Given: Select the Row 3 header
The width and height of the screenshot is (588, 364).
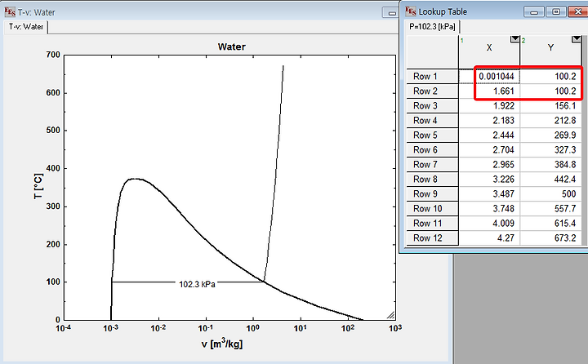Looking at the screenshot, I should pos(432,106).
